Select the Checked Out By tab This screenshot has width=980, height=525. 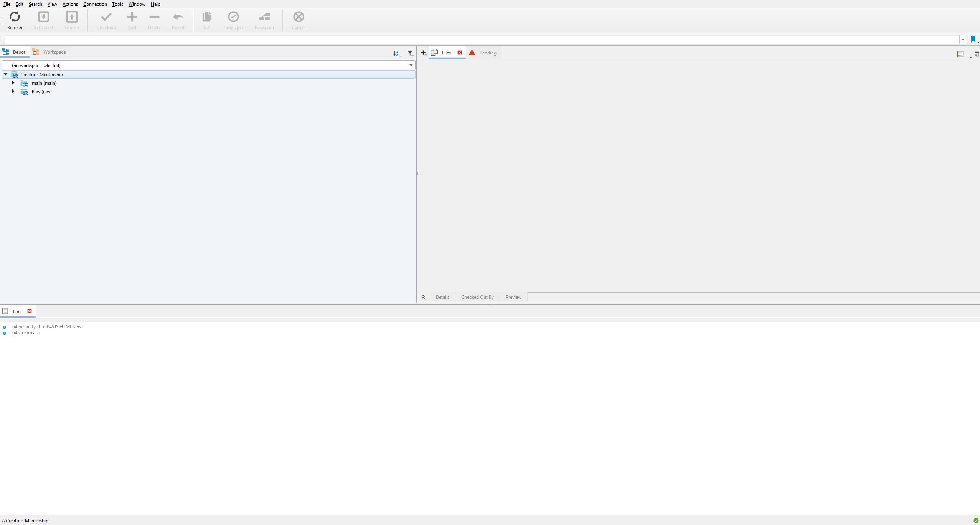click(477, 297)
